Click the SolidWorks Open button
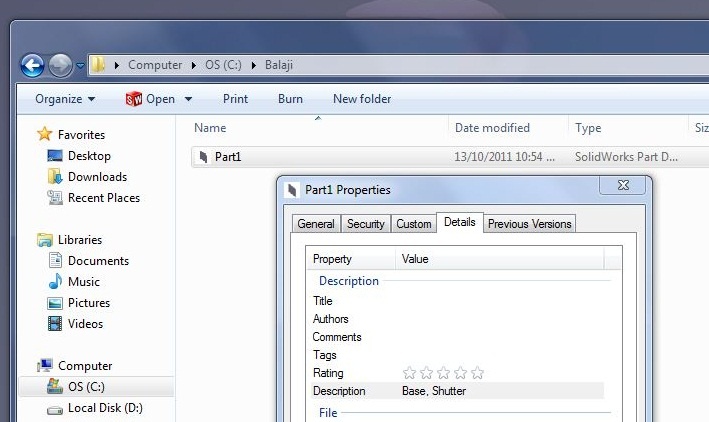 tap(150, 99)
